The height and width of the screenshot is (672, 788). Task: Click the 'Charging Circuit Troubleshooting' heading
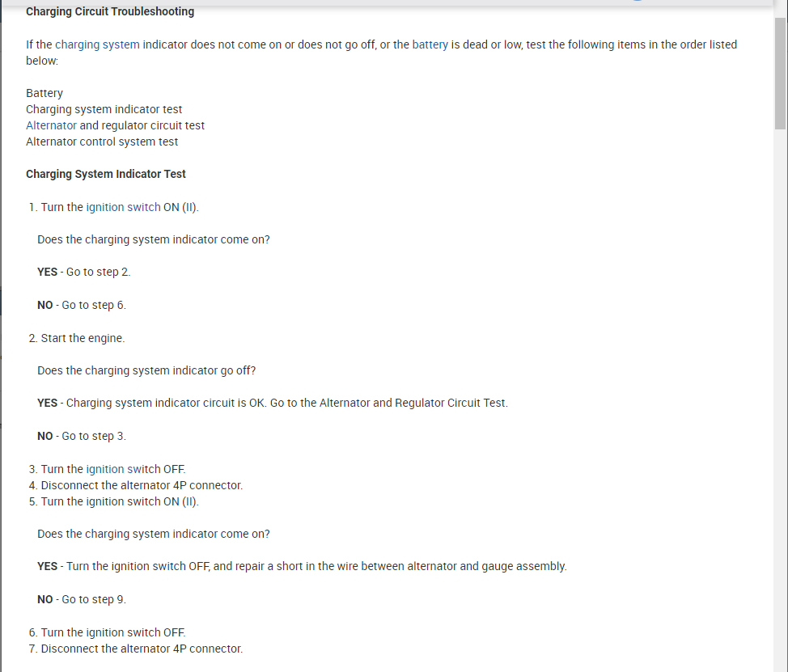110,11
